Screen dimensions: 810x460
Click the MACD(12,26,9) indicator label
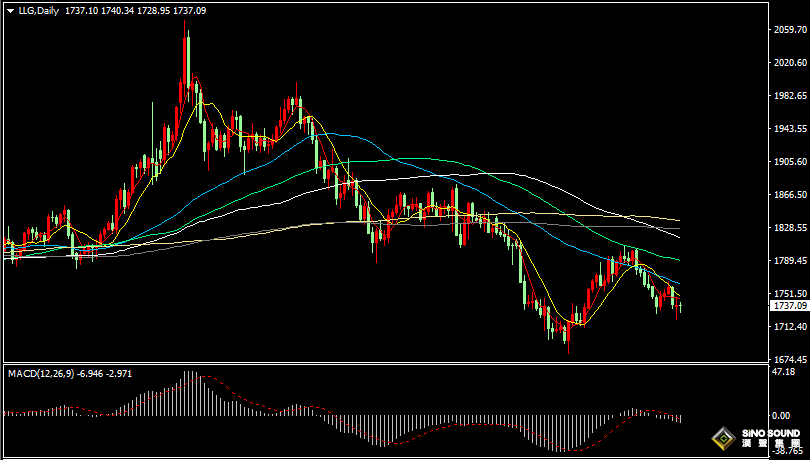(x=39, y=373)
